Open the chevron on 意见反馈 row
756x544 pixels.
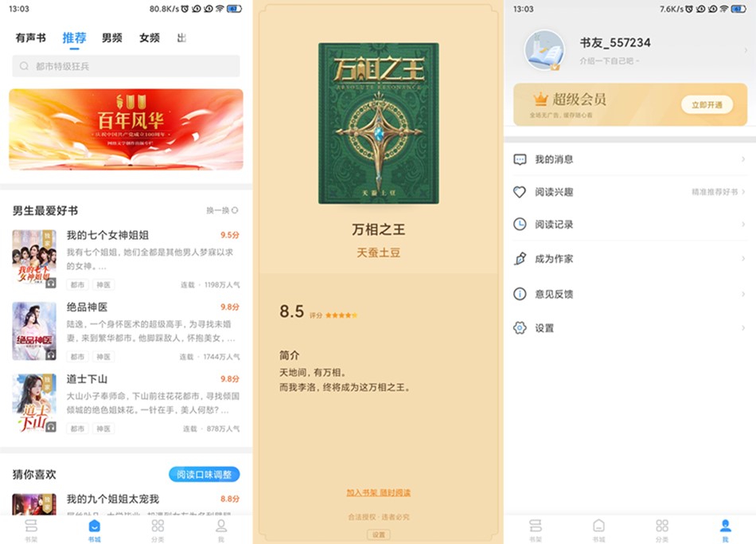pos(743,293)
